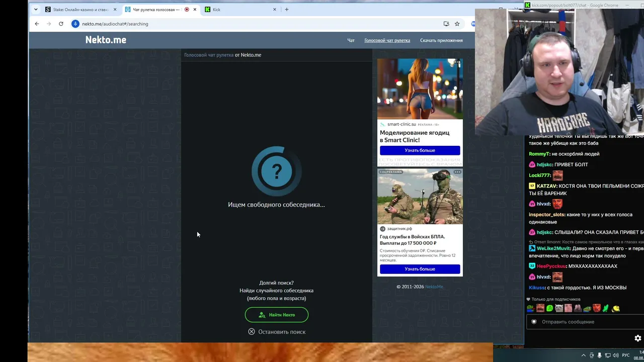Click username KATZAV in Kick chat

click(x=546, y=186)
